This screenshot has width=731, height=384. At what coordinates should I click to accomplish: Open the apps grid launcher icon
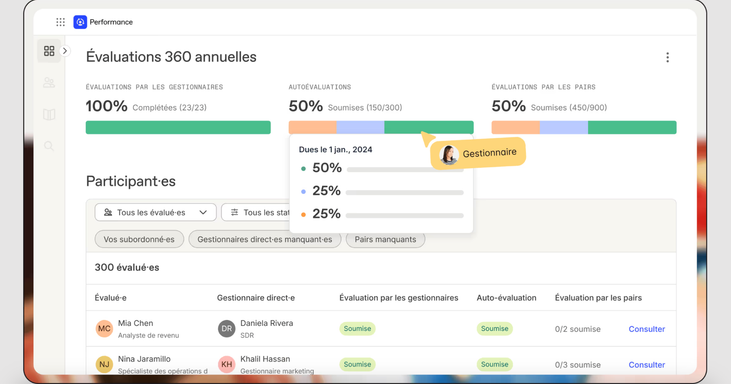(x=61, y=22)
